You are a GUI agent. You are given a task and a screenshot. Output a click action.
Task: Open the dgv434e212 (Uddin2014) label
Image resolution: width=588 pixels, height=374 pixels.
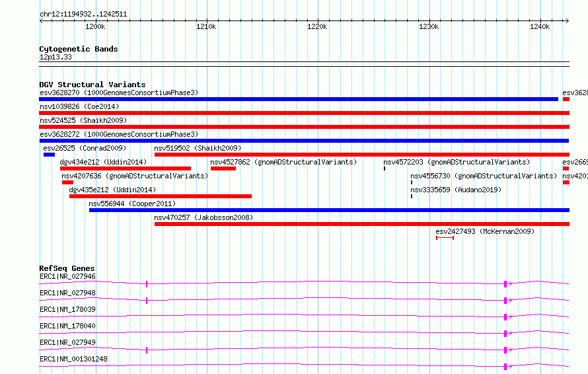pos(103,162)
